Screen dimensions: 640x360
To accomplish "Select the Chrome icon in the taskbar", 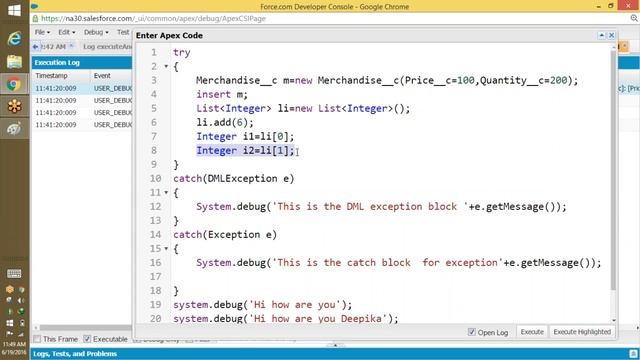I will (x=14, y=84).
